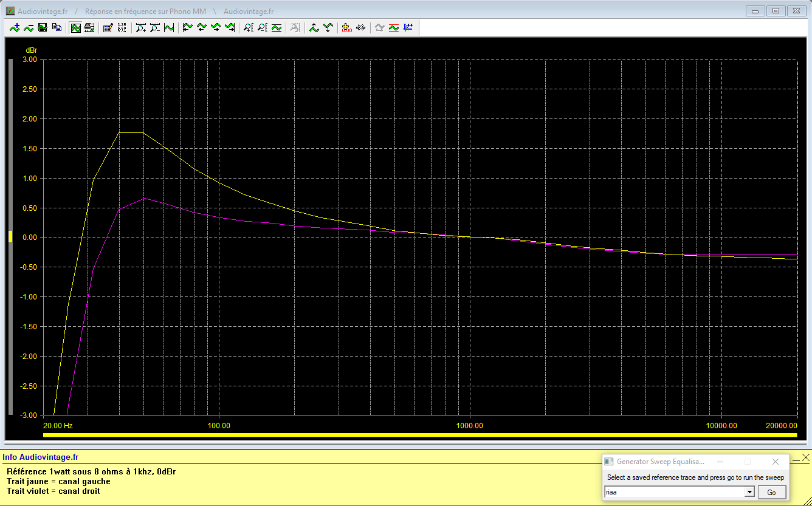Viewport: 812px width, 506px height.
Task: Zoom out vertically with magnifier minus bracket icon
Action: (263, 27)
